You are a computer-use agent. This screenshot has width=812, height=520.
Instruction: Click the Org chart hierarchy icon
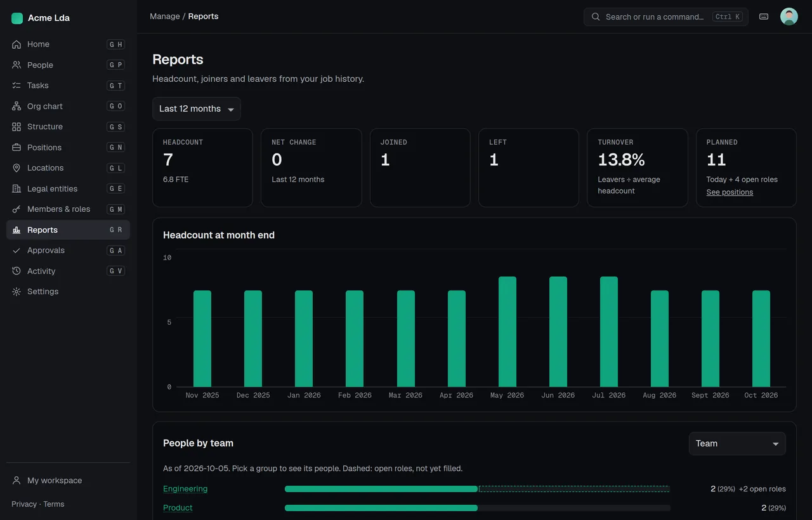tap(16, 107)
